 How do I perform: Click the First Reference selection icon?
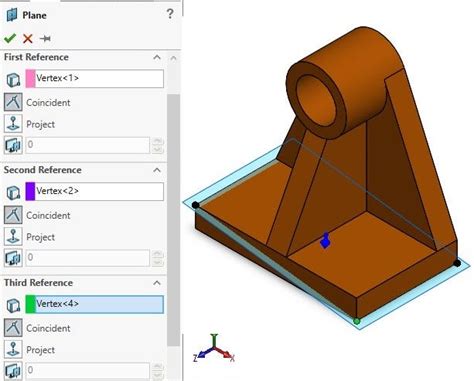pos(13,80)
